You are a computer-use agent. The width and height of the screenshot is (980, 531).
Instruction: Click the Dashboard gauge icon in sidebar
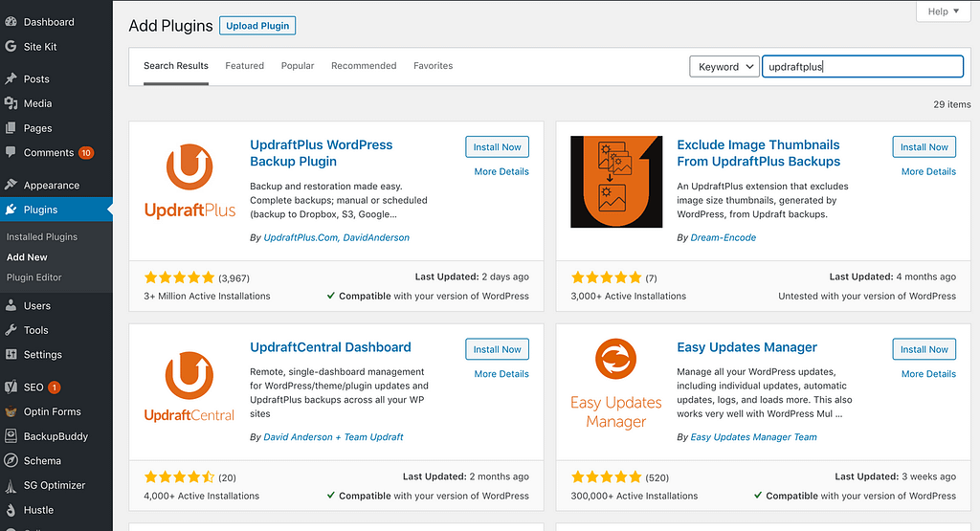click(11, 22)
